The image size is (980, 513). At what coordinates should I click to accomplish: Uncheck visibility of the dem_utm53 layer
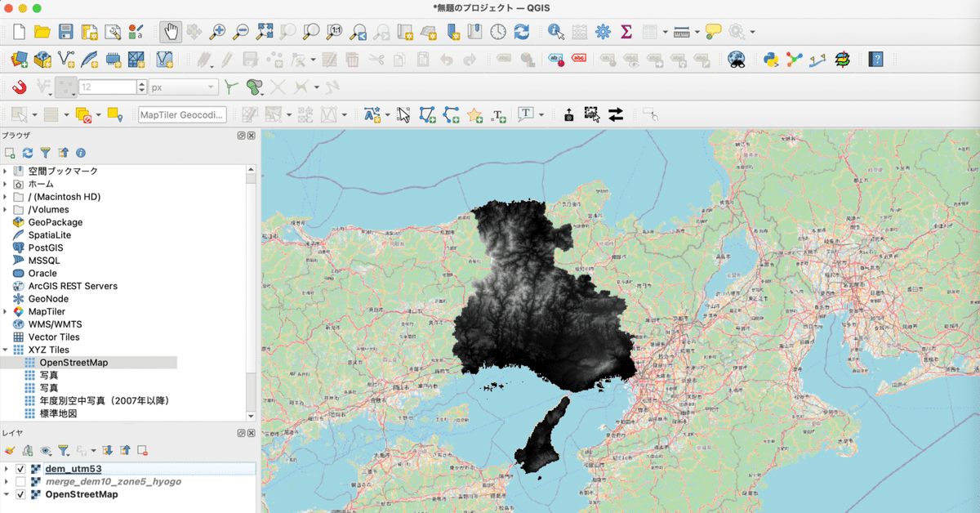click(20, 469)
